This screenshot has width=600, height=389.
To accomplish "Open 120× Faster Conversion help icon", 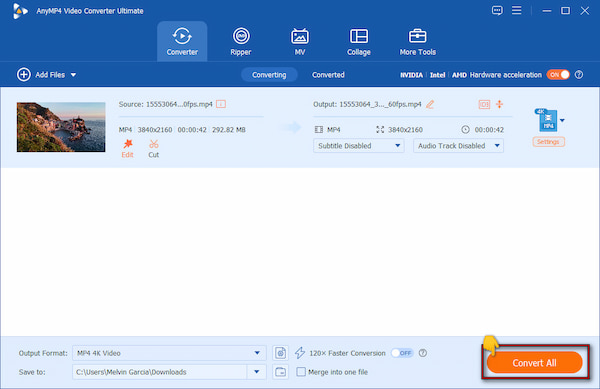I will point(422,353).
